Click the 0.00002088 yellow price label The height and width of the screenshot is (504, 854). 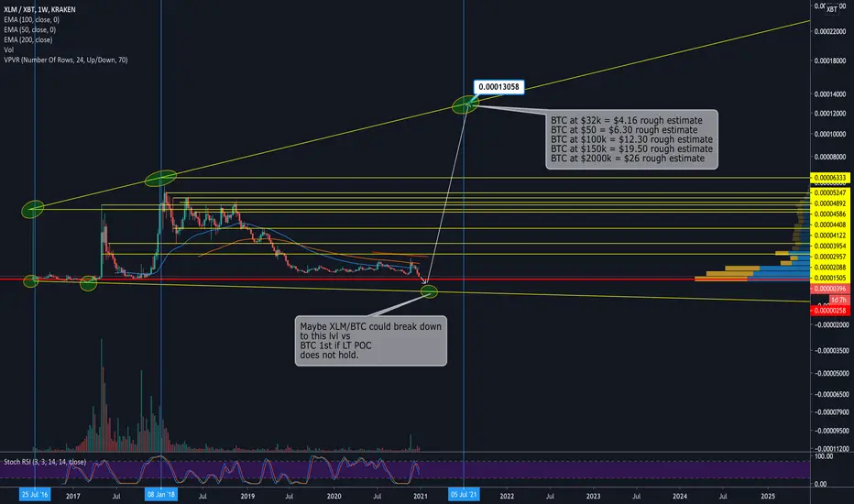click(830, 267)
